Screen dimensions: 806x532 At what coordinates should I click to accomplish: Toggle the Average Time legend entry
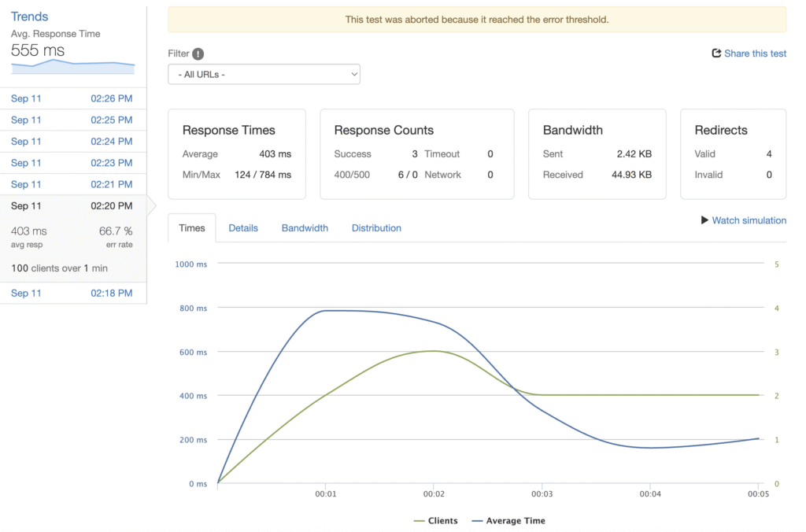(x=508, y=520)
